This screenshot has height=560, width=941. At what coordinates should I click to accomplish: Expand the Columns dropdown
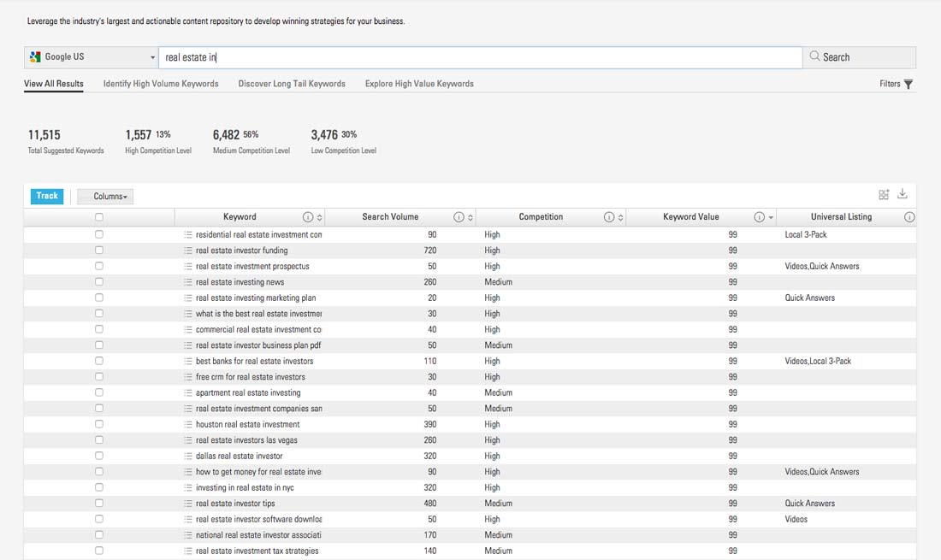(x=105, y=197)
